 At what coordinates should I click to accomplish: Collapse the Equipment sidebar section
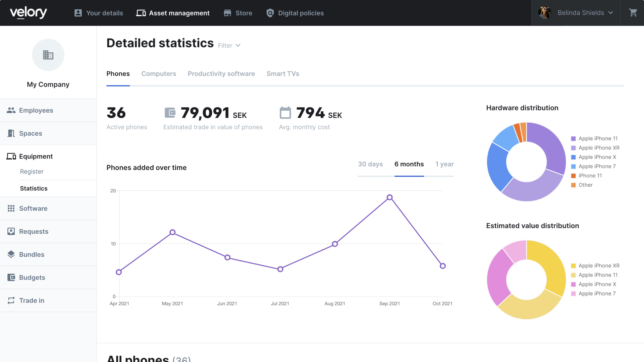click(x=48, y=157)
